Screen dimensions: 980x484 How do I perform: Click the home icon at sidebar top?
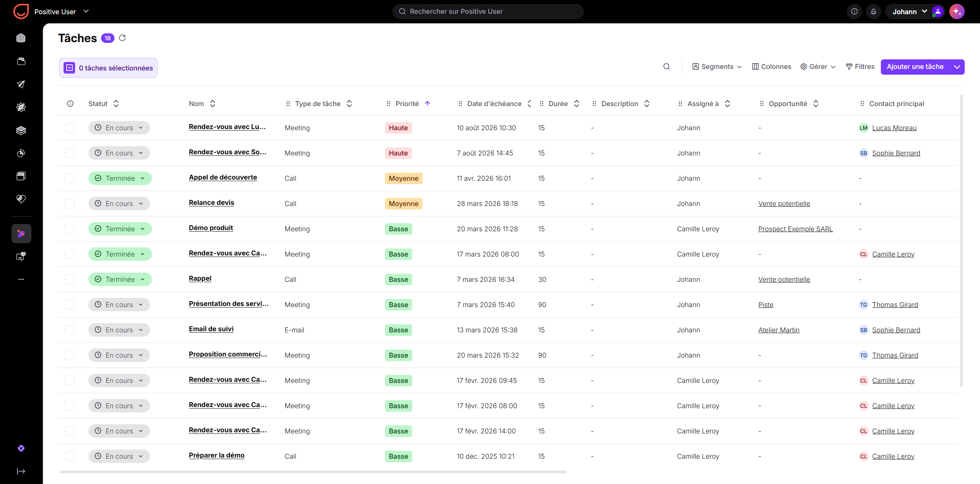(21, 38)
